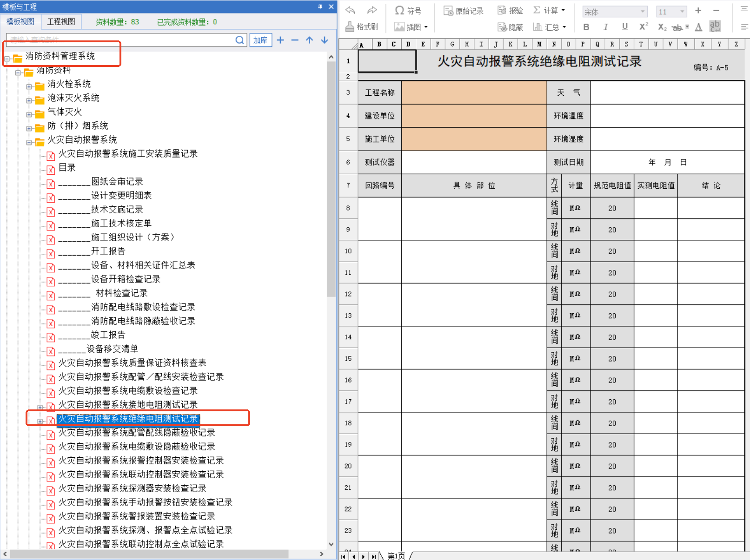
Task: Collapse the 火灾自动报警系统 folder node
Action: [x=29, y=142]
